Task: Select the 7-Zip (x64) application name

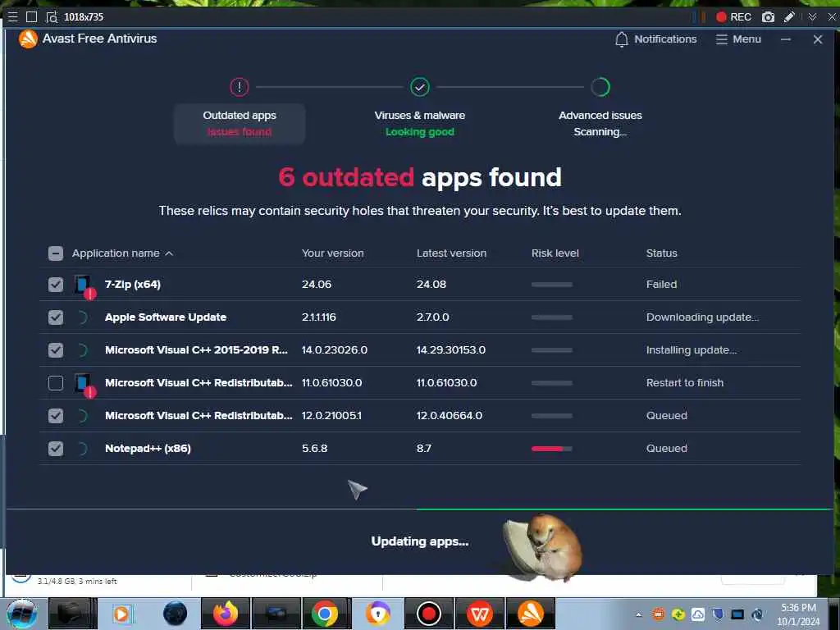Action: tap(133, 285)
